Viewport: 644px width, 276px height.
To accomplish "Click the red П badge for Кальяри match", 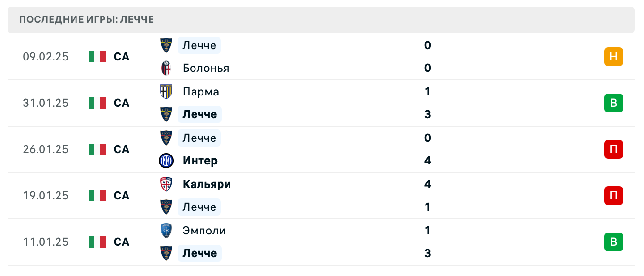I will pos(613,196).
